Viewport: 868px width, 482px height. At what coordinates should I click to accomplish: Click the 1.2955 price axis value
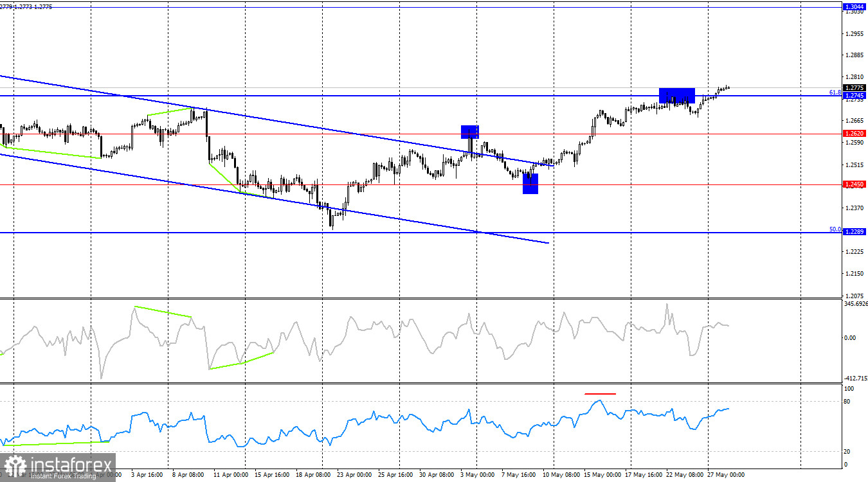854,33
